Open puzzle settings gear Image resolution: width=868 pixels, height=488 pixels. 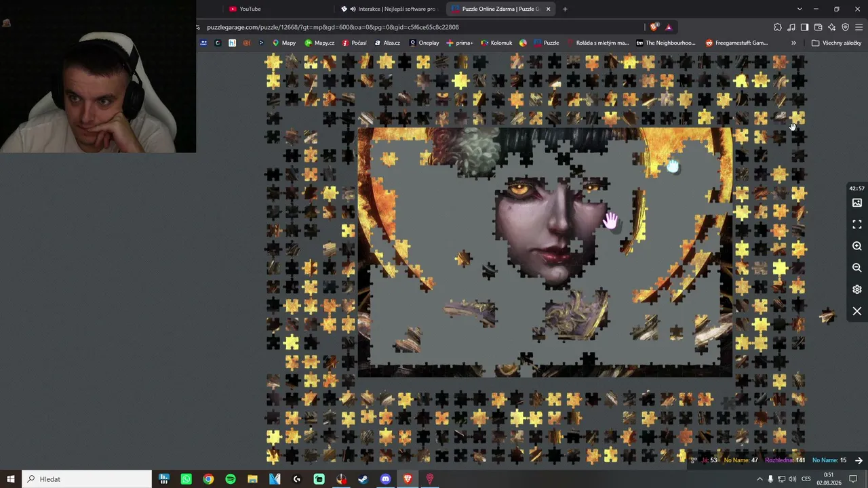coord(857,289)
